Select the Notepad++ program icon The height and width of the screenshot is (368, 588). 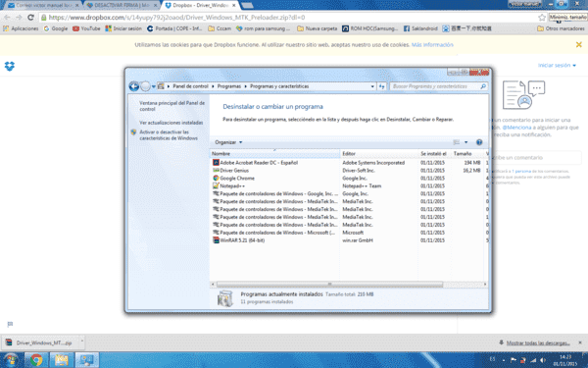(216, 185)
